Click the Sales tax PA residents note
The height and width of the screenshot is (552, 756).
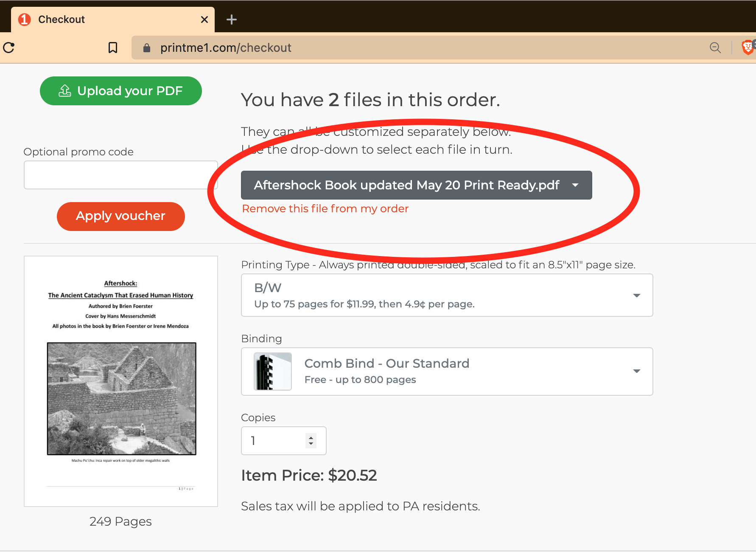coord(361,506)
